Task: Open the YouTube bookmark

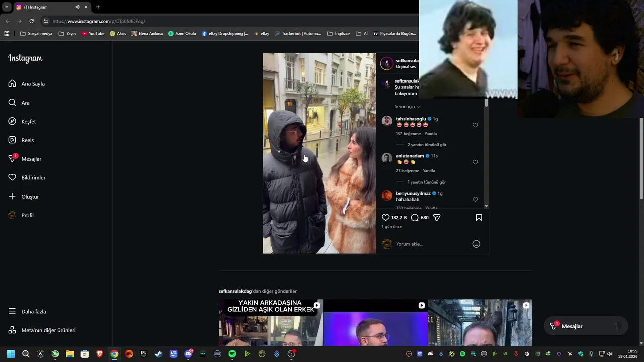Action: 93,34
